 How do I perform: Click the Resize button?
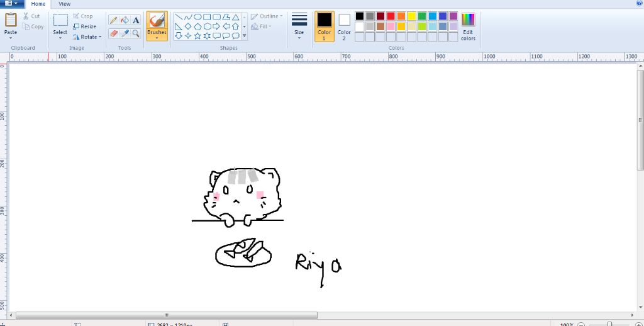[x=85, y=26]
